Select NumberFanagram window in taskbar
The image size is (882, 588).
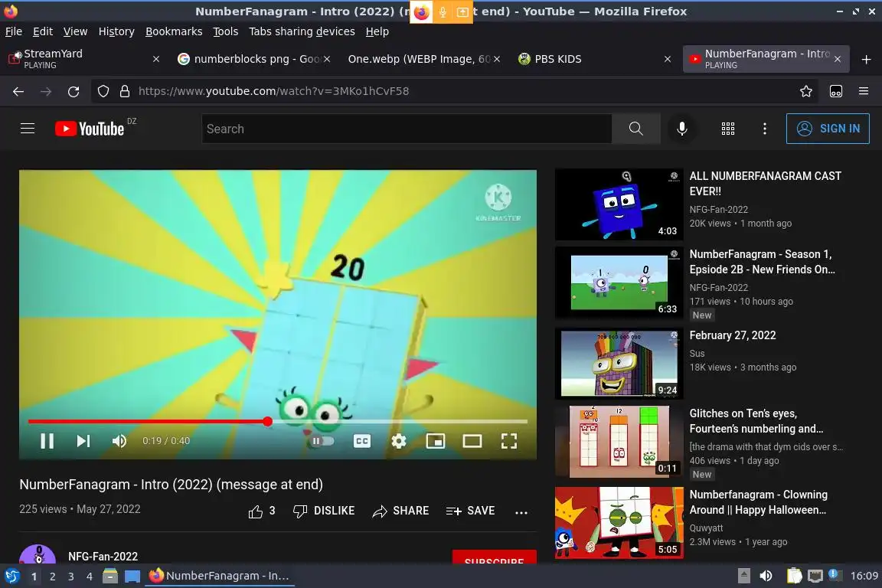[x=220, y=577]
